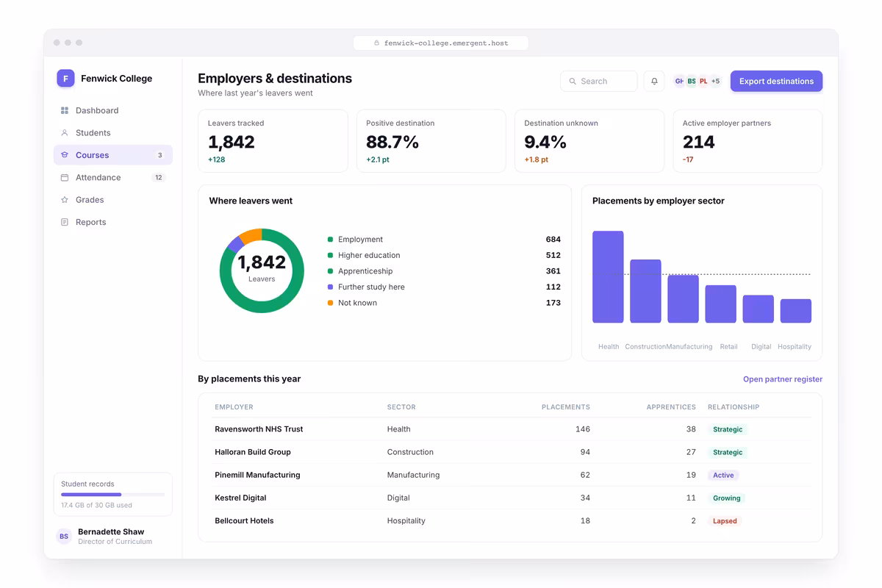Click Kestrel Digital employer name
The width and height of the screenshot is (882, 588).
[240, 498]
